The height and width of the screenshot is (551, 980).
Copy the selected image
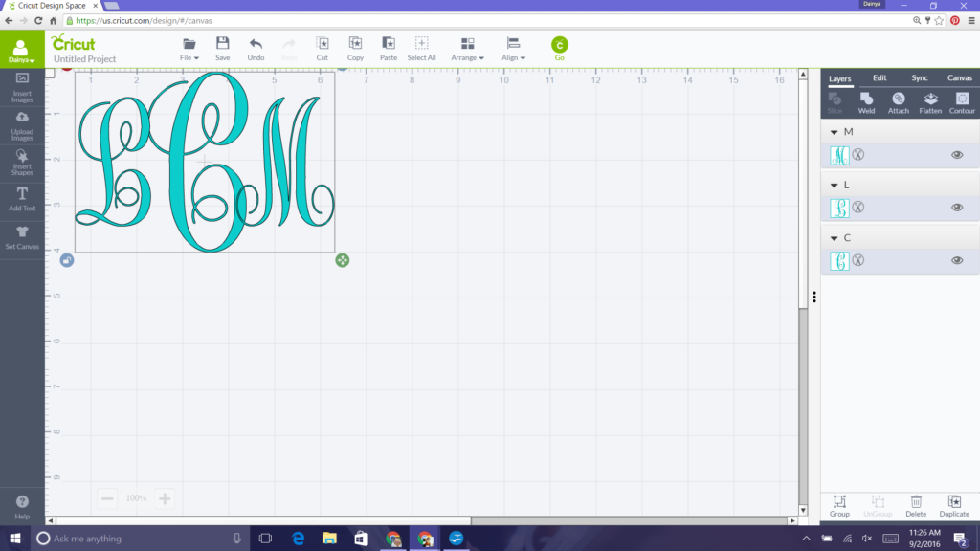[x=355, y=49]
